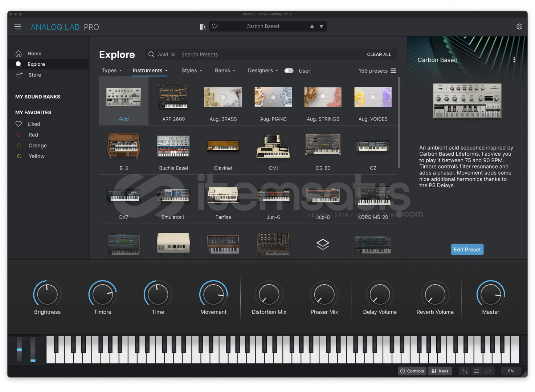This screenshot has width=535, height=392.
Task: Select the Acid instrument
Action: pyautogui.click(x=124, y=102)
